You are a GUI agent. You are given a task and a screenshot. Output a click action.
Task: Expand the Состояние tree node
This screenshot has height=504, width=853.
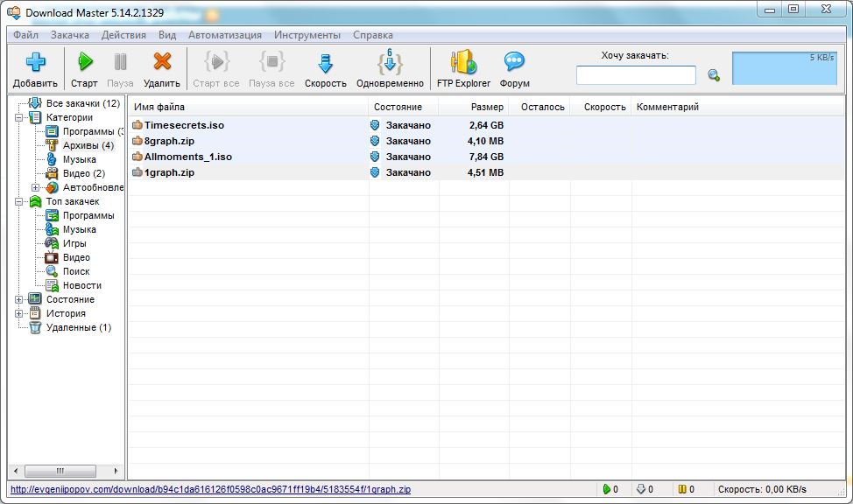(x=18, y=299)
